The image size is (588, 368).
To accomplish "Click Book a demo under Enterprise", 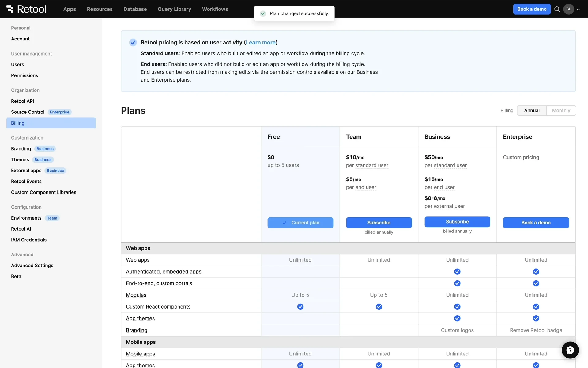I will click(x=536, y=223).
